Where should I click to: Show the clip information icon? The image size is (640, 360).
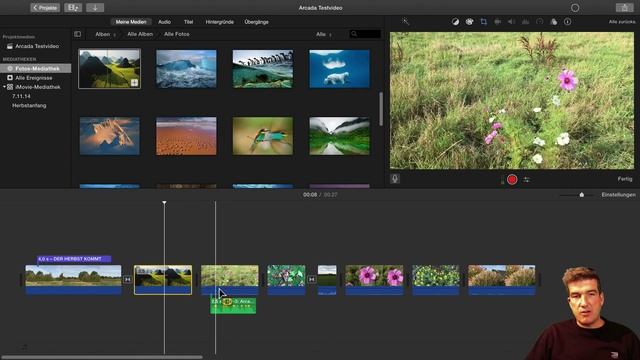568,22
